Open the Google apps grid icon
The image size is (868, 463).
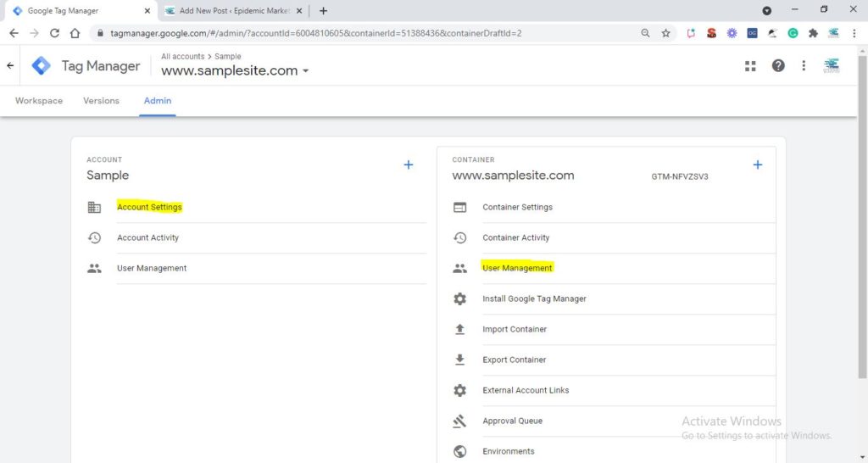click(750, 66)
